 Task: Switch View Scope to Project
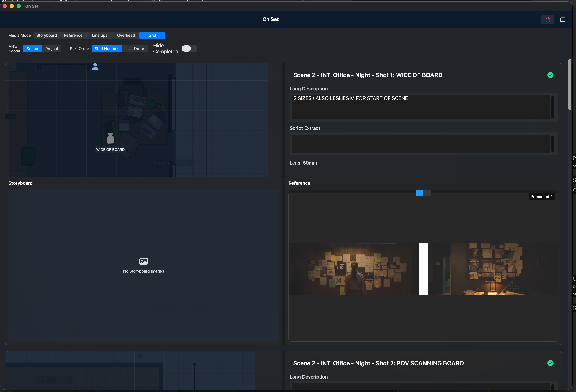[x=52, y=49]
